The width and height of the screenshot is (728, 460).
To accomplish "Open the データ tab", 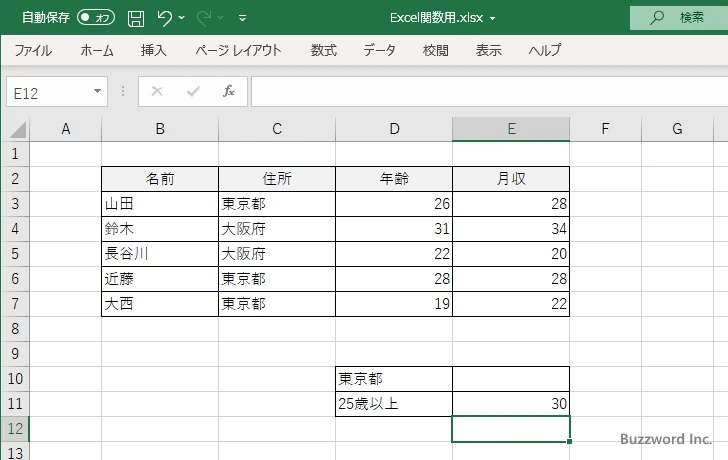I will [x=379, y=50].
